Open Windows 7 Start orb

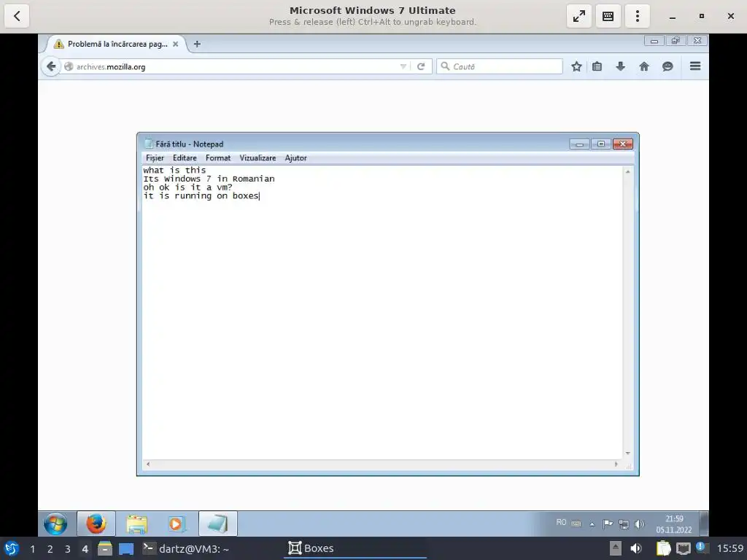coord(55,524)
